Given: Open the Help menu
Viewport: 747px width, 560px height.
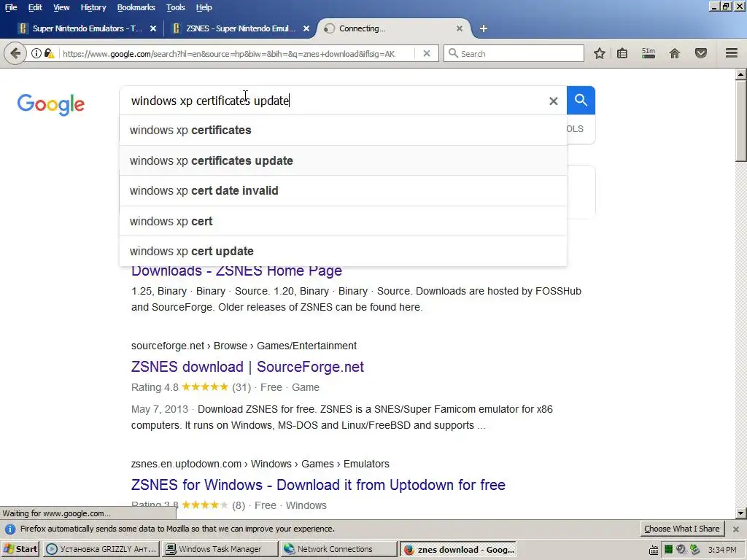Looking at the screenshot, I should 204,7.
